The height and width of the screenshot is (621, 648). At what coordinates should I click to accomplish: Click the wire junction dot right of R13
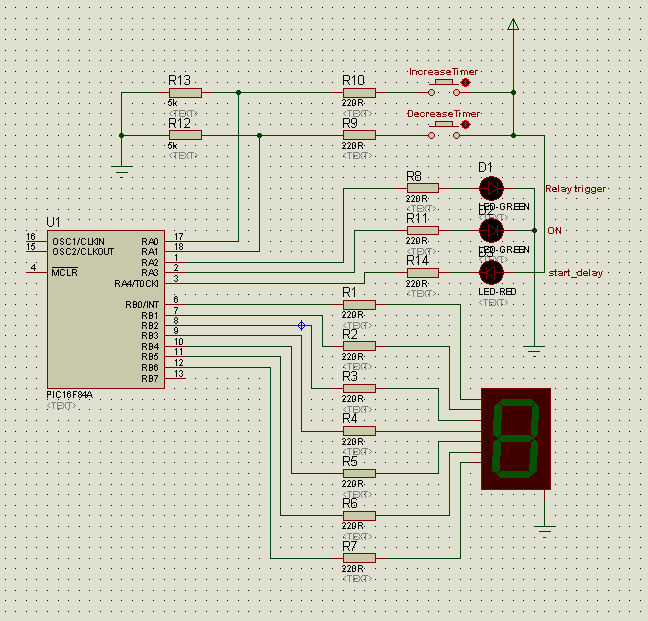tap(238, 93)
